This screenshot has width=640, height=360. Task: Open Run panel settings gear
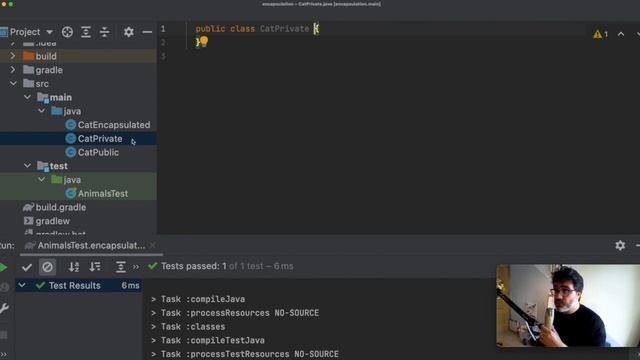pos(620,245)
